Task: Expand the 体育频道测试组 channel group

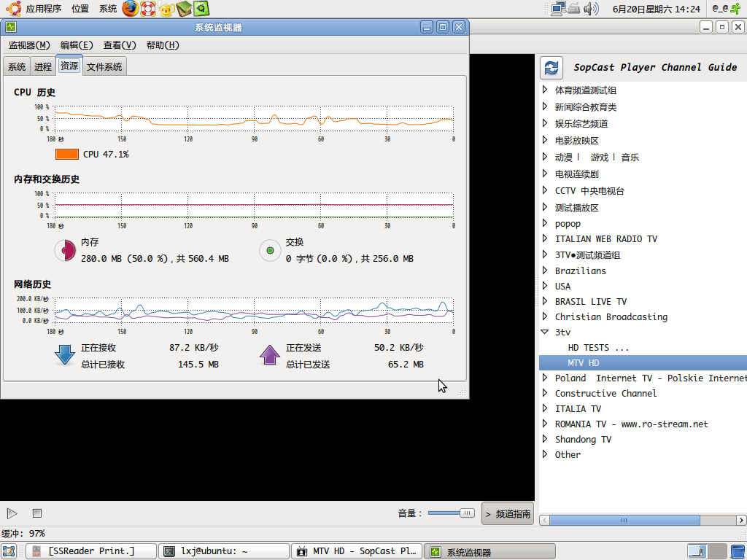Action: click(545, 89)
